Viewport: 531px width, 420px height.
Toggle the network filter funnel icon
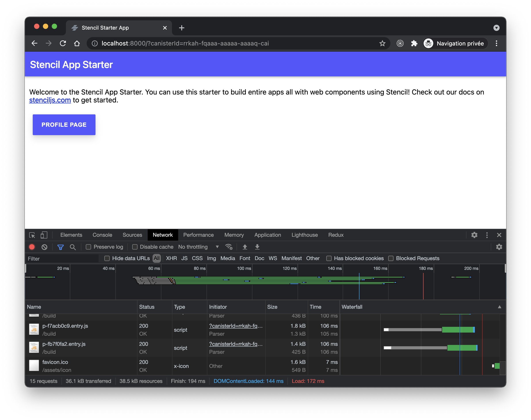60,247
